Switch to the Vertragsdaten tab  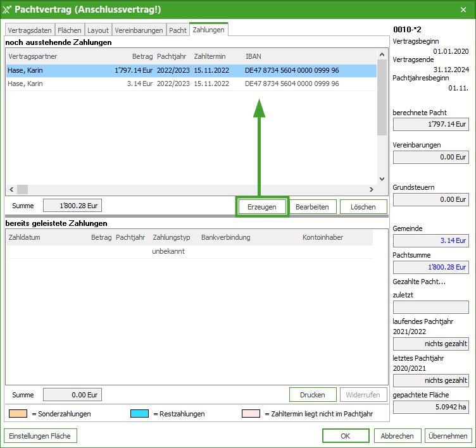click(x=30, y=30)
